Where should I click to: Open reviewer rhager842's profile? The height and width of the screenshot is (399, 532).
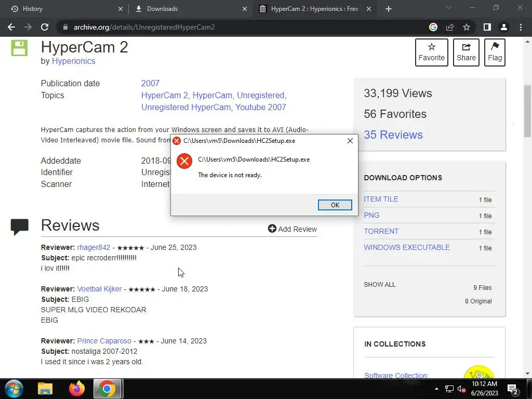pos(94,247)
